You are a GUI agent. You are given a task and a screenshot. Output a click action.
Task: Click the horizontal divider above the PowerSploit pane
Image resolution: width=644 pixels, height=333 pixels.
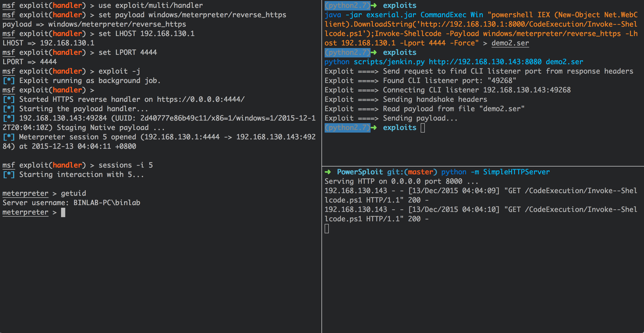coord(483,166)
